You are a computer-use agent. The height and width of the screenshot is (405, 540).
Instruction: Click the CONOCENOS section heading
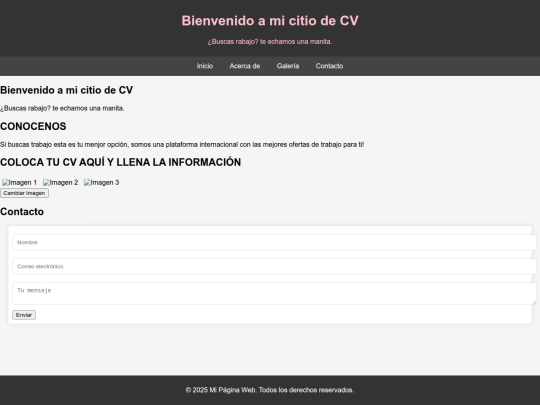[33, 126]
